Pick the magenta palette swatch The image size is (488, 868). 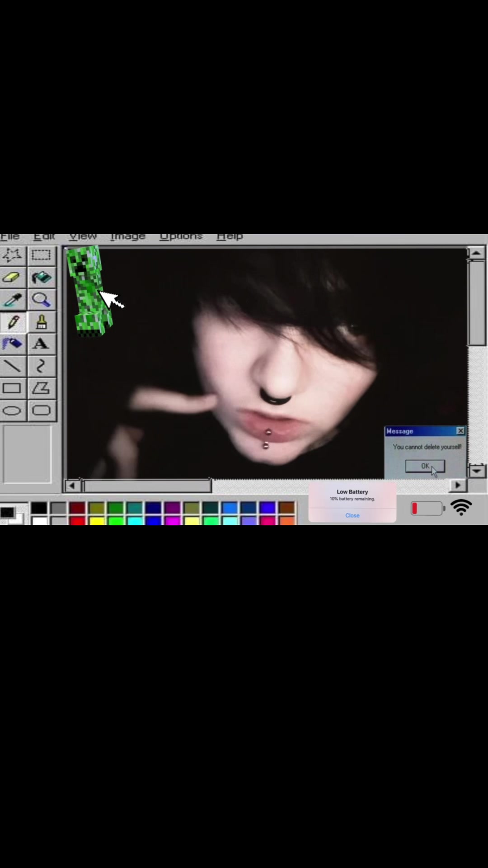pyautogui.click(x=172, y=521)
